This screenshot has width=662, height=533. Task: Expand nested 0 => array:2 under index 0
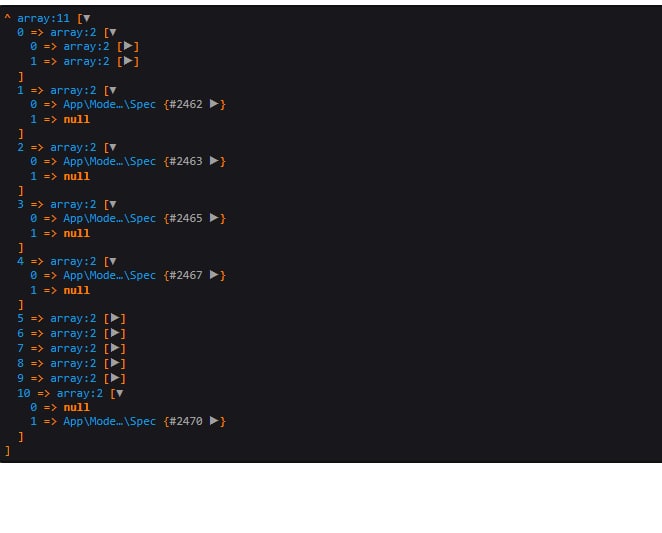128,46
